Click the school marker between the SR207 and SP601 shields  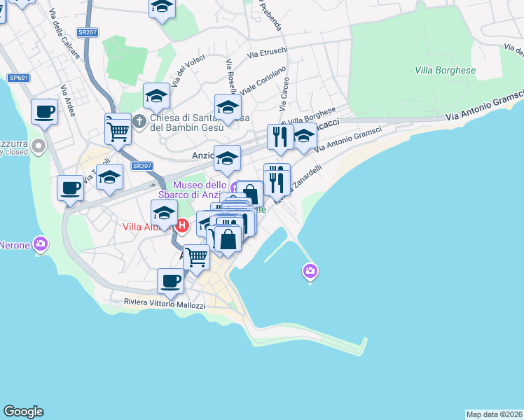[x=109, y=179]
